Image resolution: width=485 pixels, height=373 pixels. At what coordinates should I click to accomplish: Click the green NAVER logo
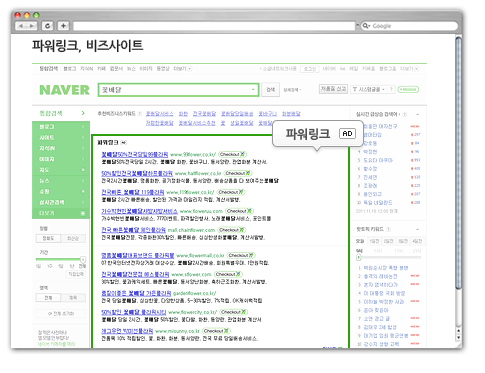(x=64, y=90)
